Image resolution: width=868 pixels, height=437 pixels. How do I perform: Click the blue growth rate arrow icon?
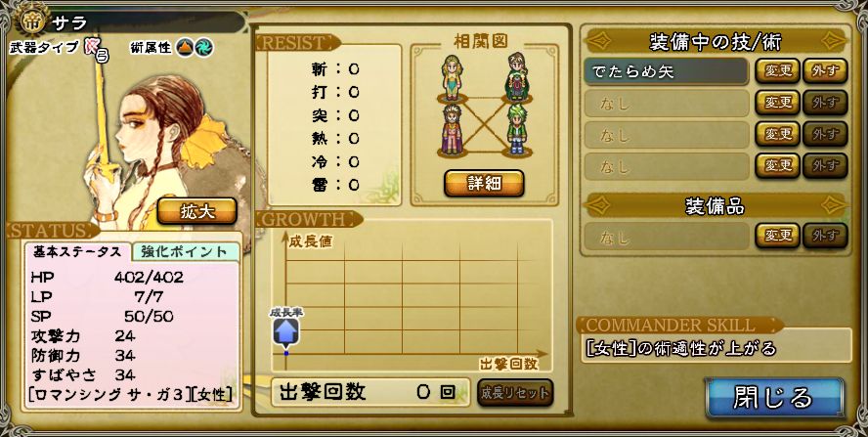pos(286,332)
